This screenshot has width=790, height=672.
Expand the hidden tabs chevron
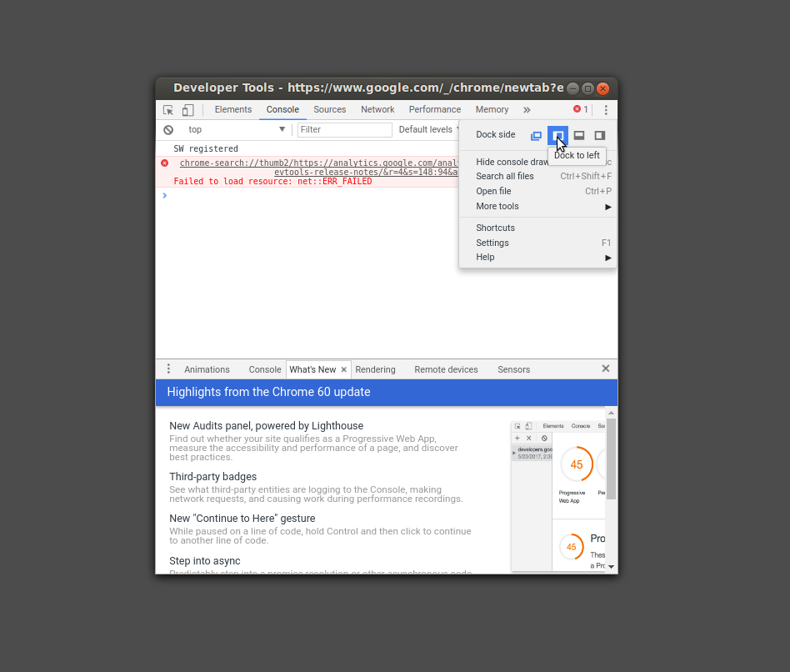pyautogui.click(x=527, y=110)
